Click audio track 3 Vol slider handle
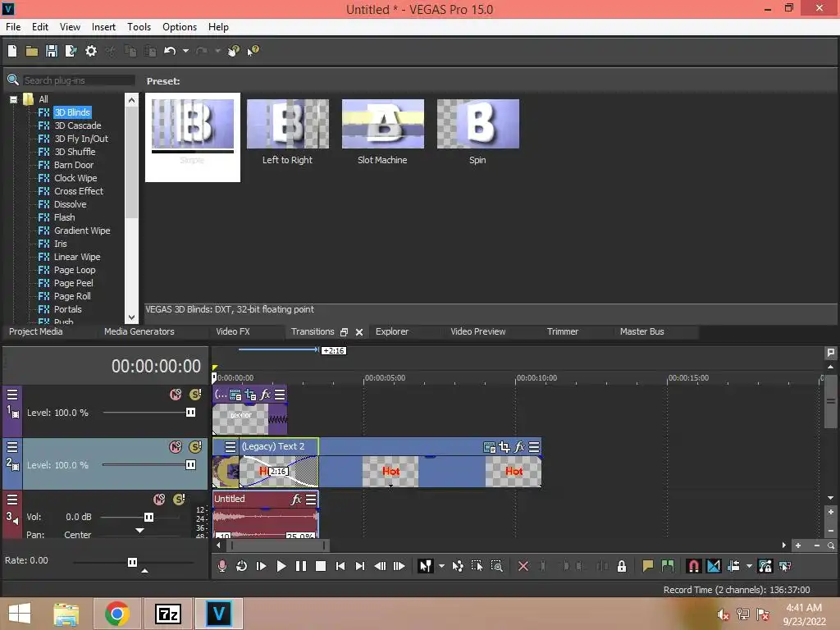 [x=148, y=517]
